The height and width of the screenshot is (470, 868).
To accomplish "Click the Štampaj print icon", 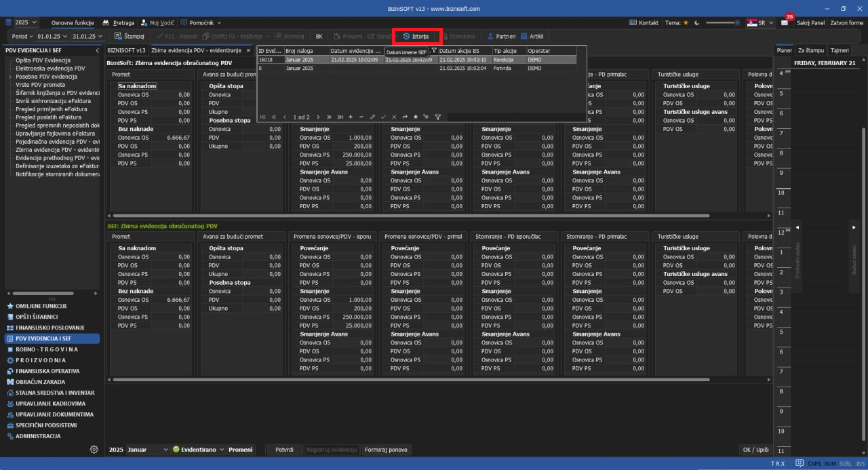I will [118, 36].
